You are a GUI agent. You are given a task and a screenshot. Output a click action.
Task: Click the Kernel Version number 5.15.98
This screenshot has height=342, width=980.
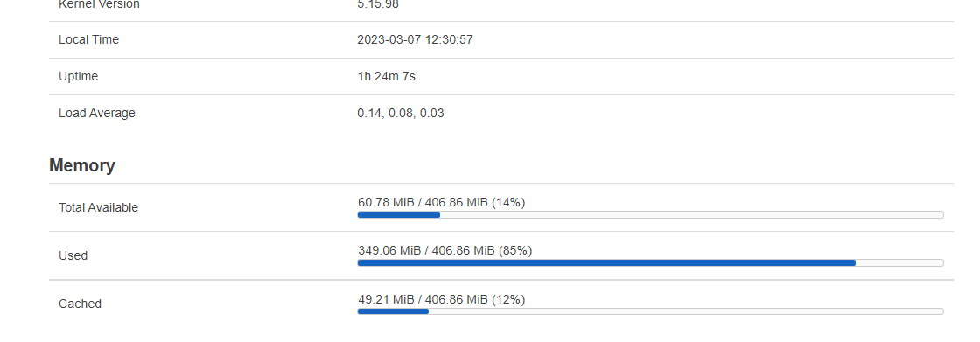pyautogui.click(x=378, y=5)
